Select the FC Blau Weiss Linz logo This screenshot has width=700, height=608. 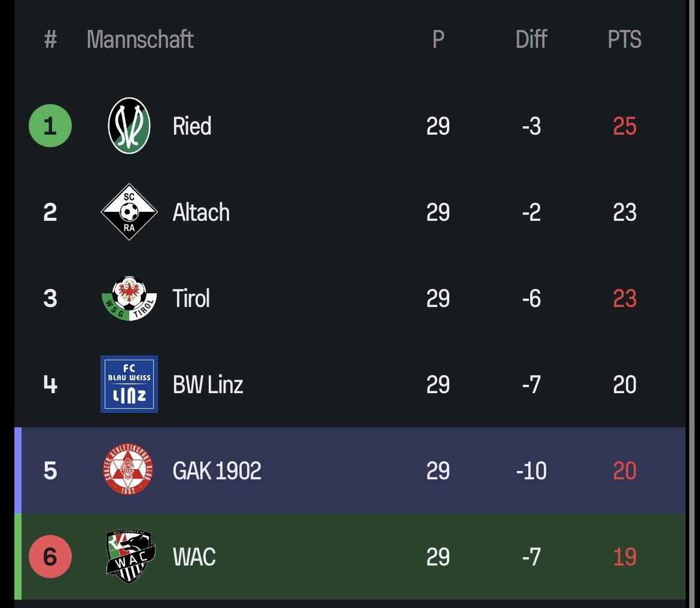(129, 384)
